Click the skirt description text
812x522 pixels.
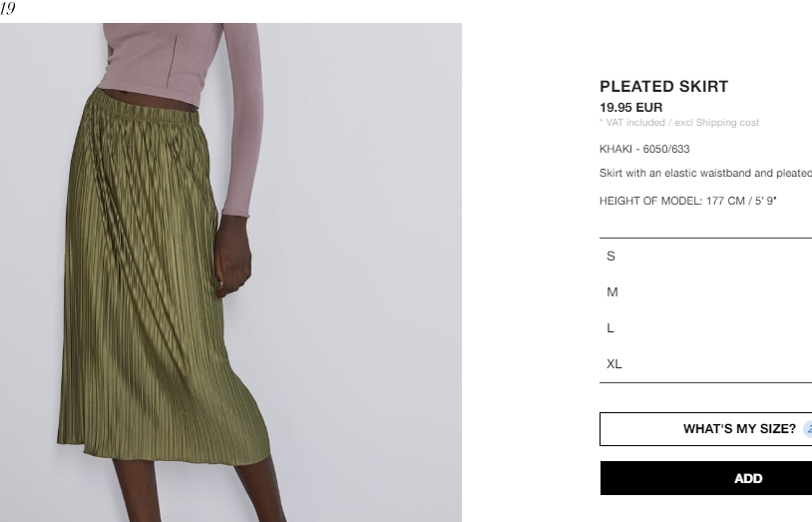click(705, 173)
